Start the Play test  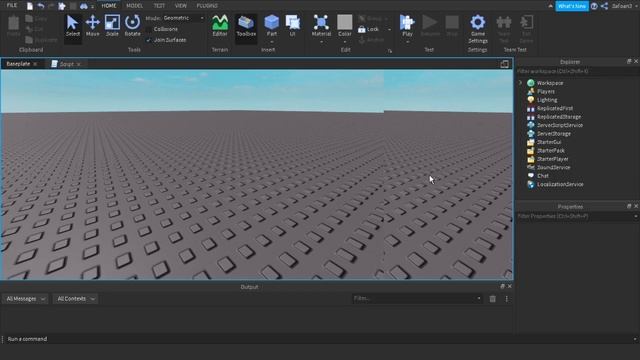tap(407, 25)
